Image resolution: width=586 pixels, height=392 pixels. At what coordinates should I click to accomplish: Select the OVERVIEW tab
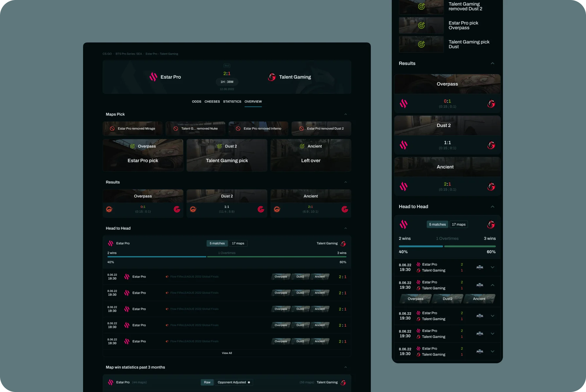point(253,102)
